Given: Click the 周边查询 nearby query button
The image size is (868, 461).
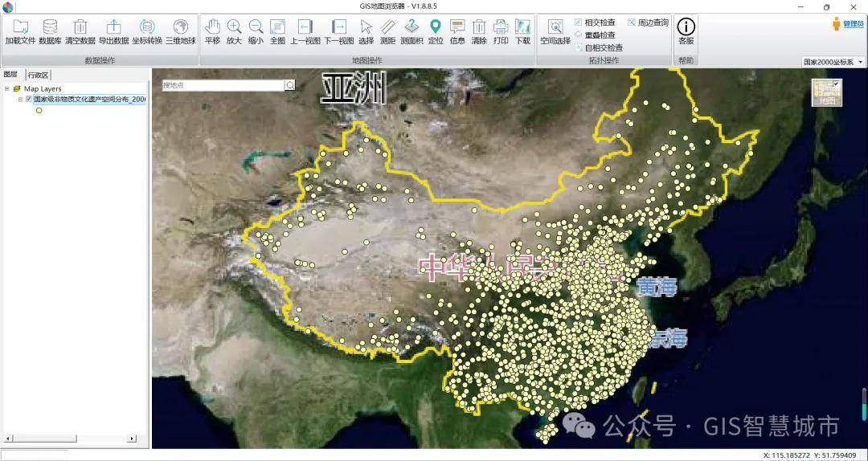Looking at the screenshot, I should coord(648,22).
